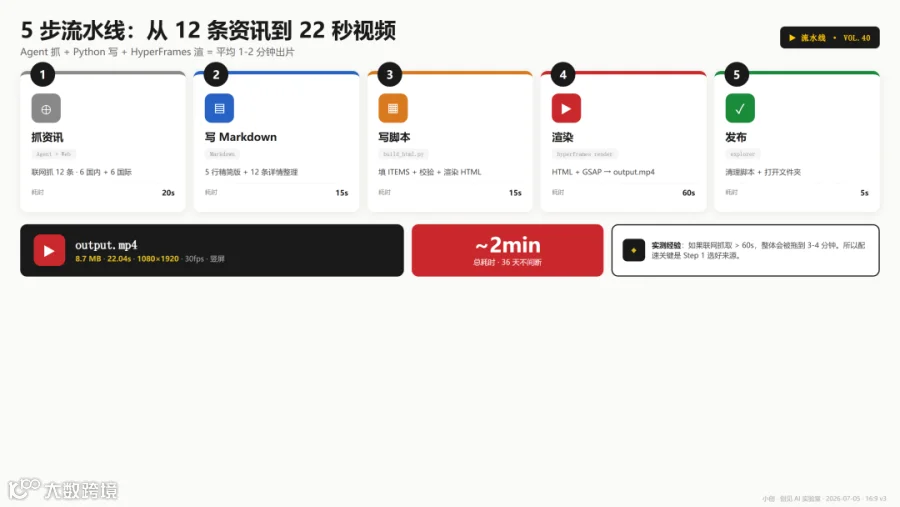The width and height of the screenshot is (900, 507).
Task: Click the Agent + Web tag under 抓资讯
Action: coord(53,154)
